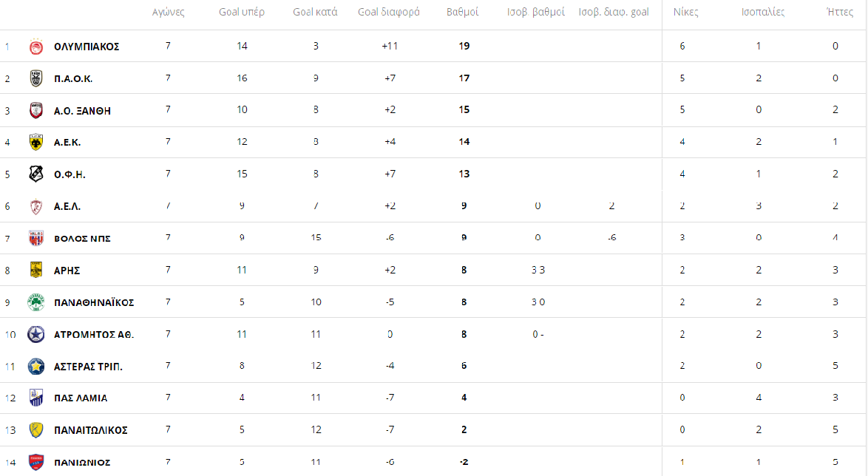
Task: Click the Α.Ε.Λ. team name
Action: (x=67, y=206)
